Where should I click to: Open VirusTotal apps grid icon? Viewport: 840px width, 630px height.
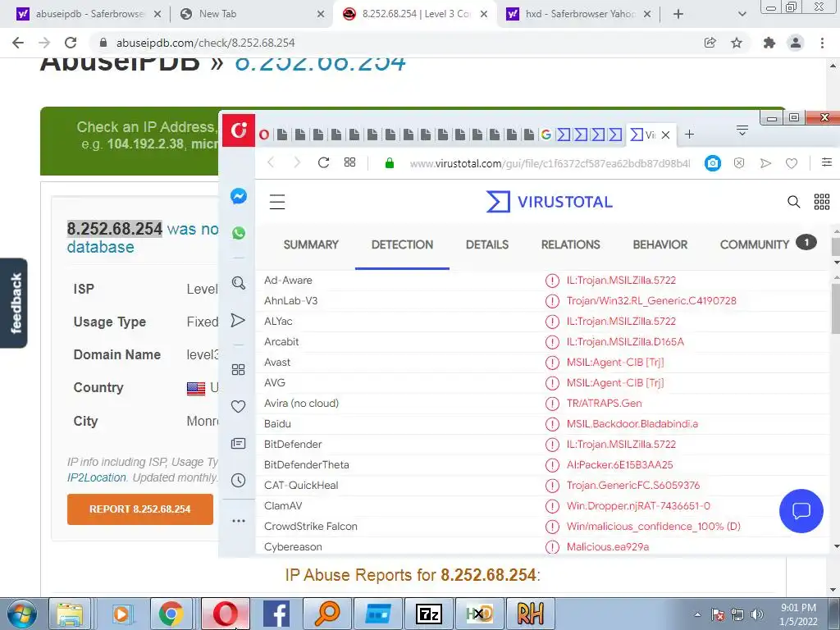(x=822, y=202)
